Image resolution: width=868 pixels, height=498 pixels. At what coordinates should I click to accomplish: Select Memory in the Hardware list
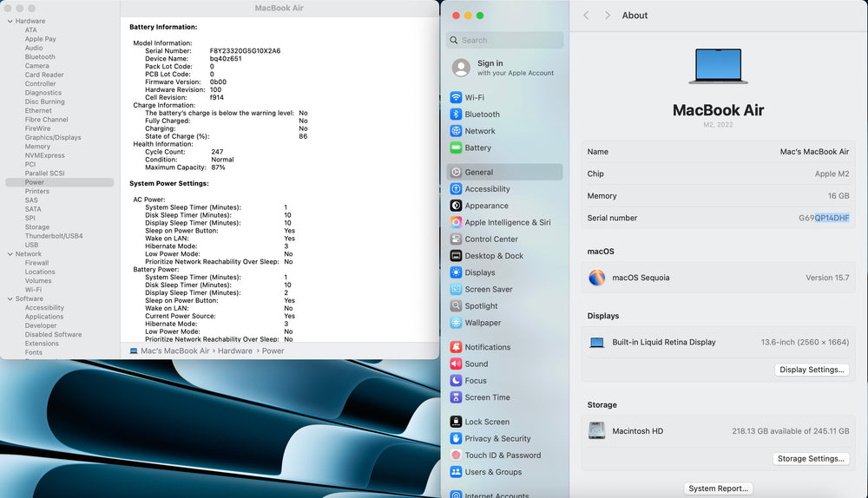click(37, 146)
